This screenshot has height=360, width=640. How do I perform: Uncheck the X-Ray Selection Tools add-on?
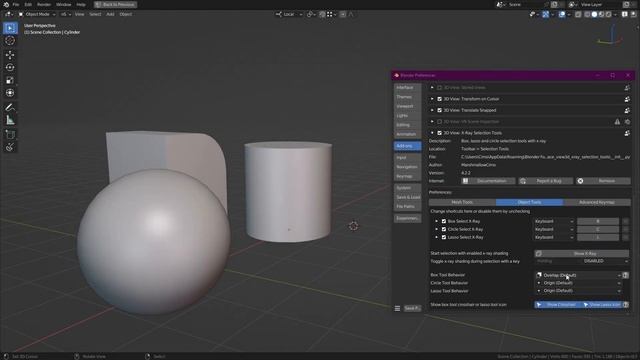(x=440, y=133)
